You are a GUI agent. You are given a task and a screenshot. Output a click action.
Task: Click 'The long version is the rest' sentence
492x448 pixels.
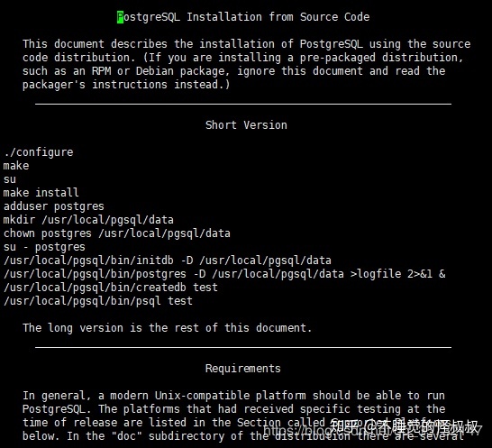[168, 328]
